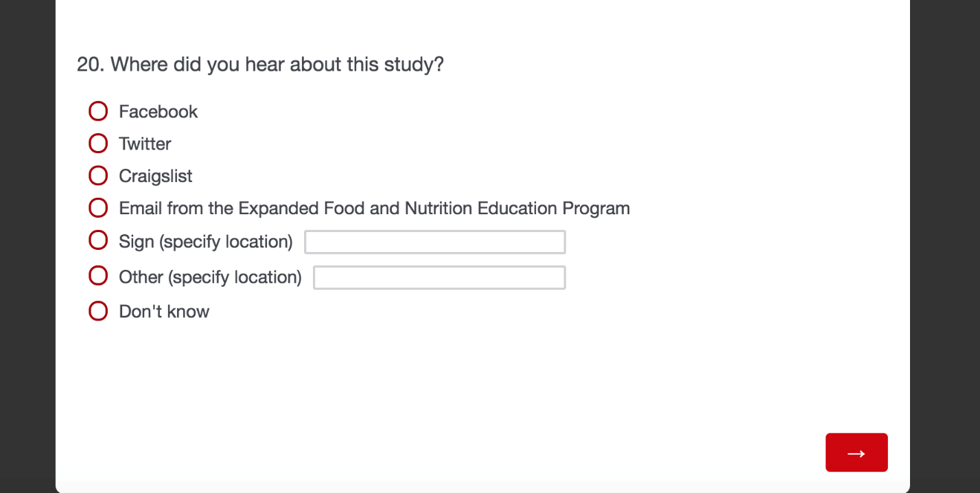This screenshot has height=493, width=980.
Task: Select the Don't know radio button
Action: 98,311
